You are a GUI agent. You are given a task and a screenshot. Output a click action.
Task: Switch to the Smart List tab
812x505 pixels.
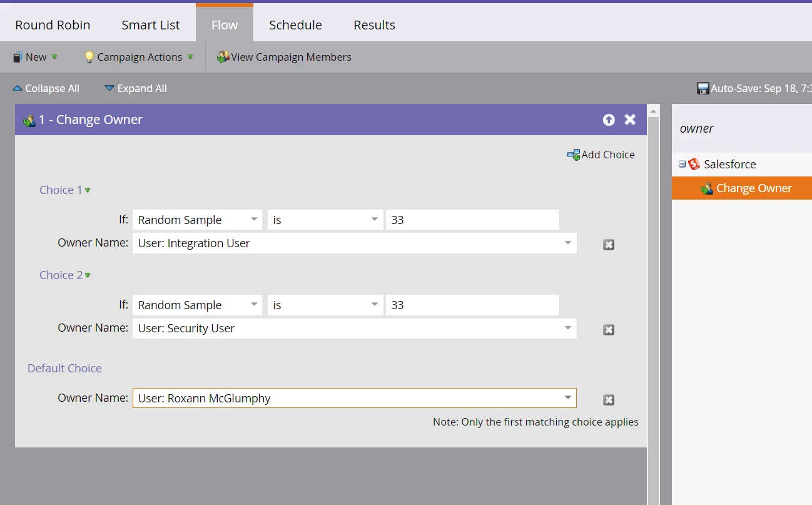(151, 25)
